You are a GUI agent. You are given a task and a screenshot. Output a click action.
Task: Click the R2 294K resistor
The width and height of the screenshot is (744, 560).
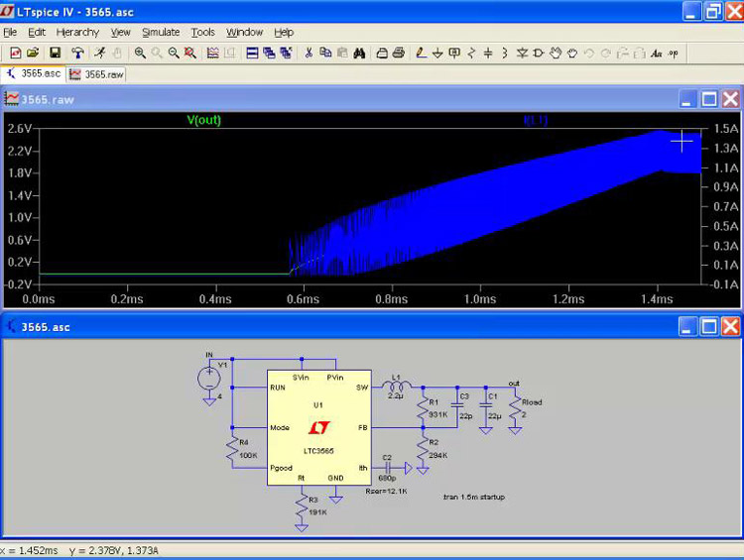pos(424,449)
